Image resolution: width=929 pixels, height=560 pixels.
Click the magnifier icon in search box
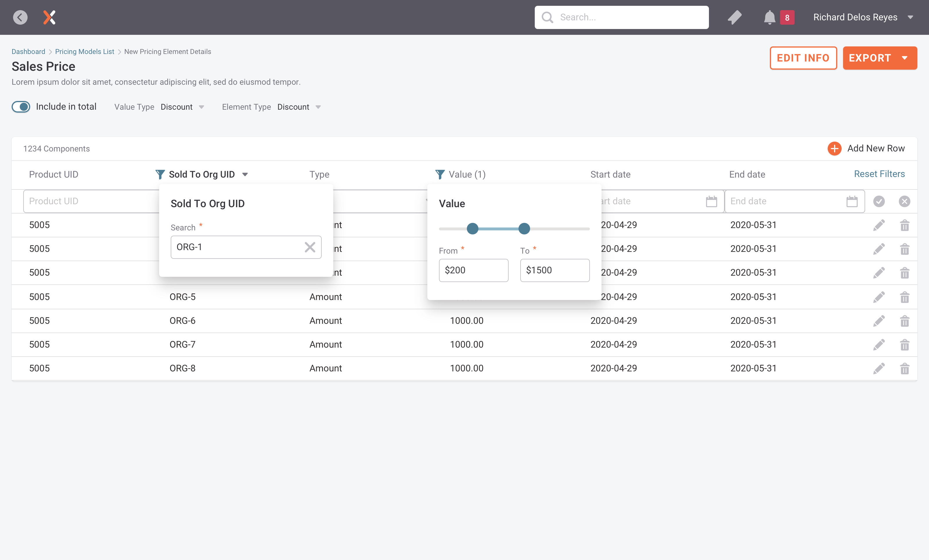548,17
